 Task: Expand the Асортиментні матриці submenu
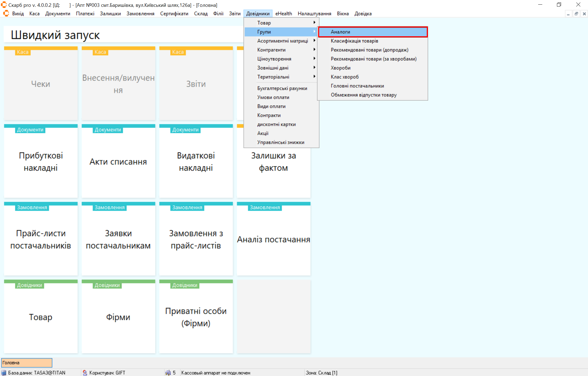click(x=282, y=41)
